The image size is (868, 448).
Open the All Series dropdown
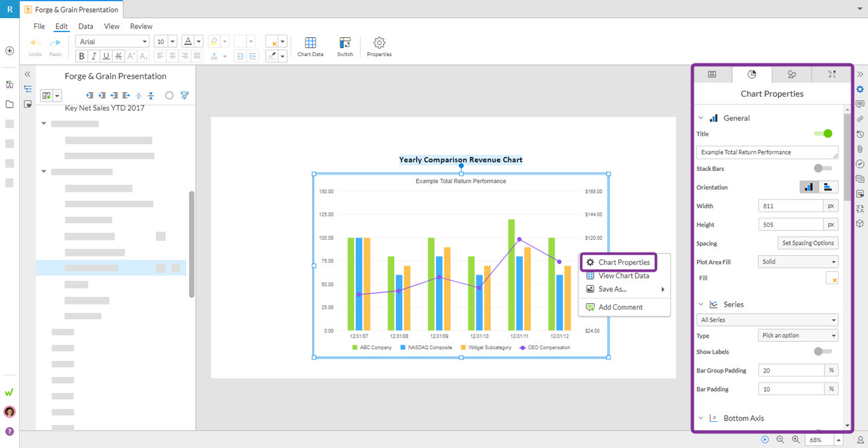pos(767,319)
